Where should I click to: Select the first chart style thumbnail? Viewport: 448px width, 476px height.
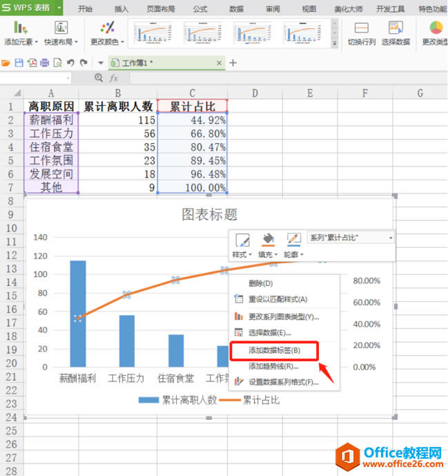click(153, 32)
